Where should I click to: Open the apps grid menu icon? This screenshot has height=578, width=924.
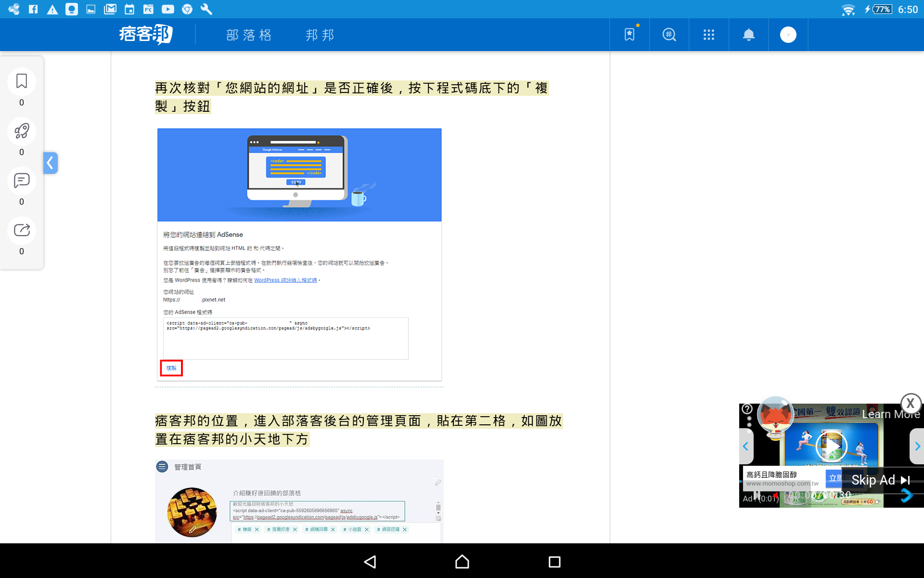point(708,35)
